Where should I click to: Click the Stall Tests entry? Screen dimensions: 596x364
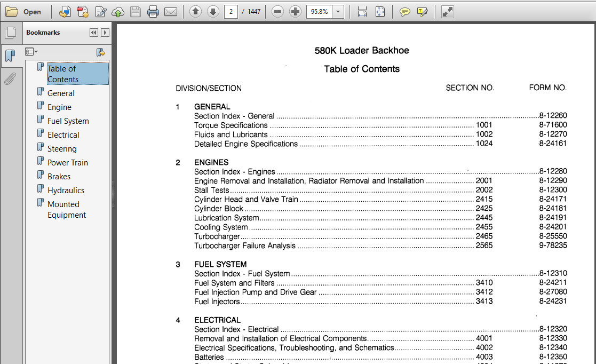pyautogui.click(x=212, y=190)
